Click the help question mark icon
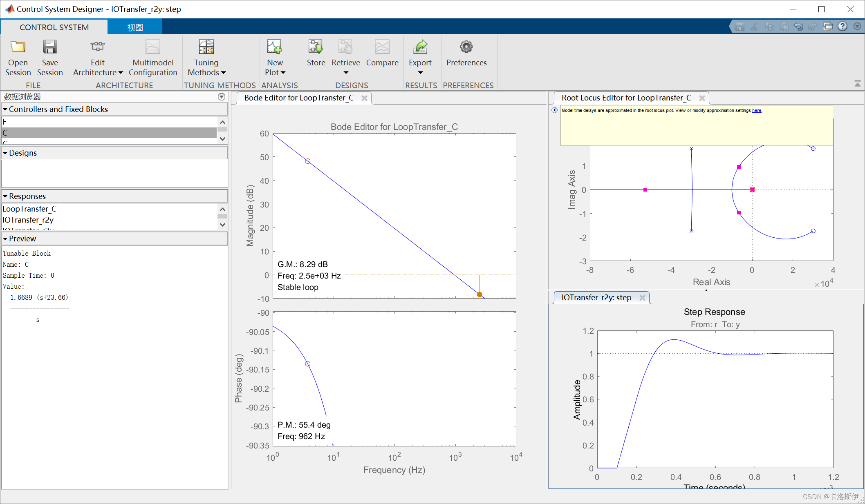The height and width of the screenshot is (504, 865). point(843,27)
